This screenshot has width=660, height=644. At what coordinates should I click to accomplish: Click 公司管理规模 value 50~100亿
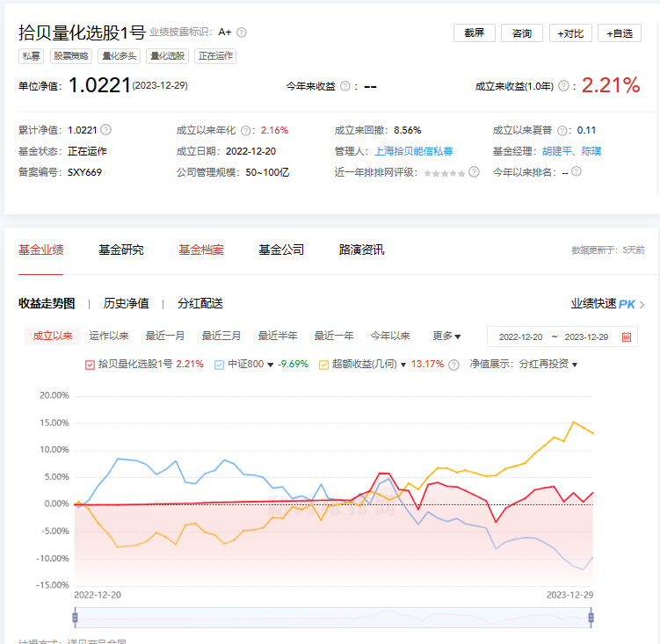tap(267, 172)
